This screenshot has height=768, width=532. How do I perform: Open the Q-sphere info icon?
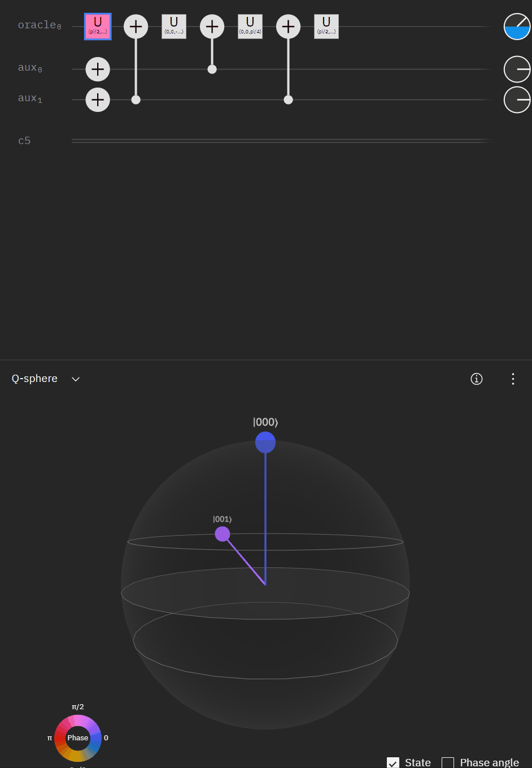[477, 379]
